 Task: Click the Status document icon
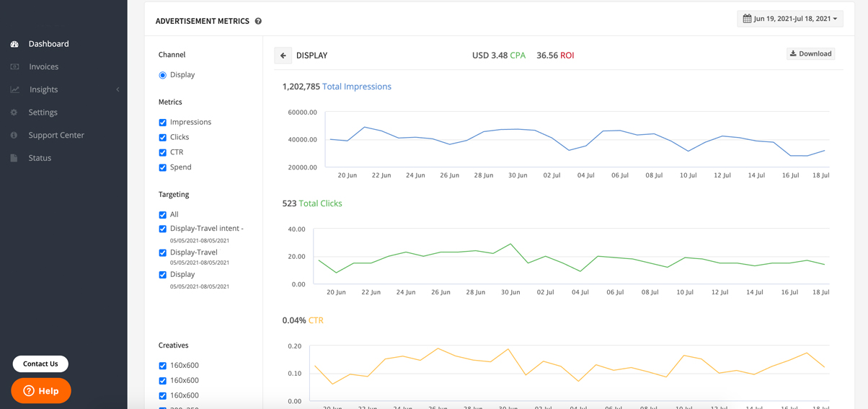(14, 158)
